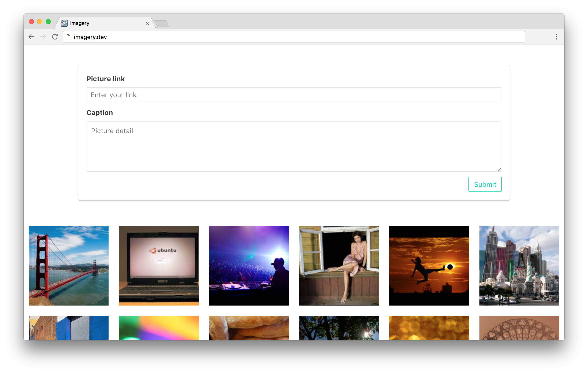588x374 pixels.
Task: Open a new browser tab
Action: (x=162, y=24)
